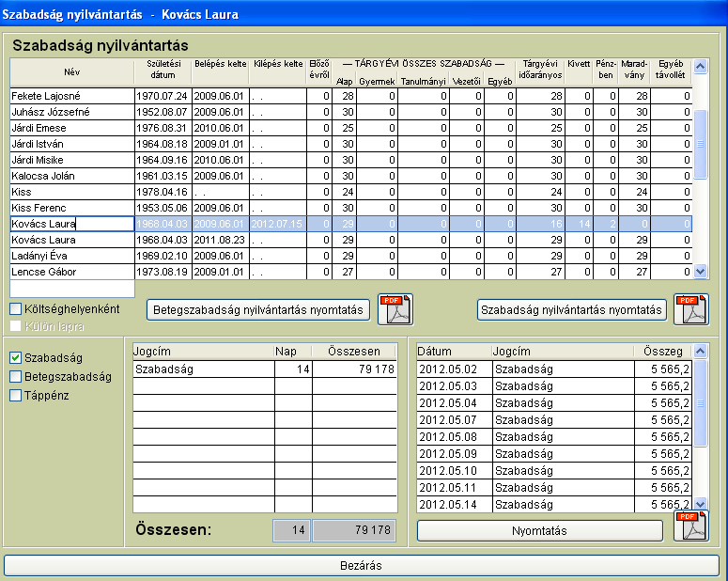Select the 2012.05.02 Szabadság entry
This screenshot has height=581, width=728.
tap(554, 369)
